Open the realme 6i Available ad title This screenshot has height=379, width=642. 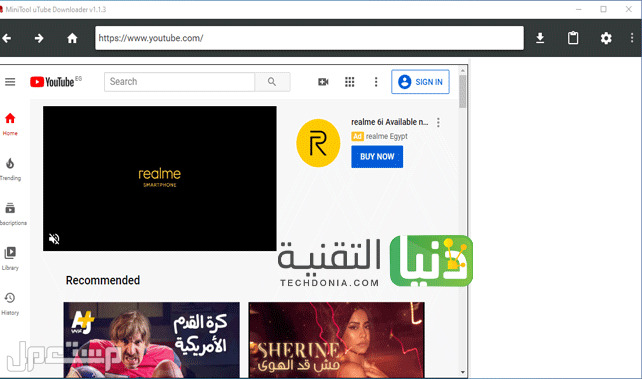tap(389, 122)
